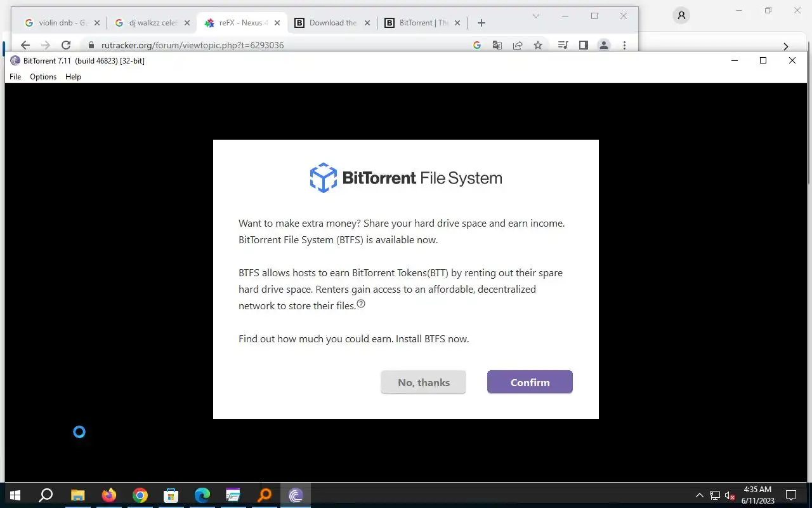Bookmark the page with the star icon
Image resolution: width=812 pixels, height=508 pixels.
click(538, 45)
